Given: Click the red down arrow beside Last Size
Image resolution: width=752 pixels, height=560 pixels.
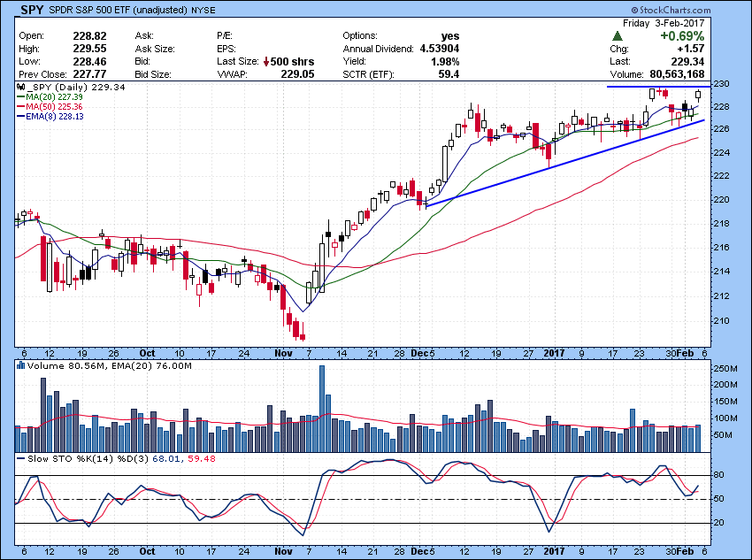Looking at the screenshot, I should click(266, 62).
